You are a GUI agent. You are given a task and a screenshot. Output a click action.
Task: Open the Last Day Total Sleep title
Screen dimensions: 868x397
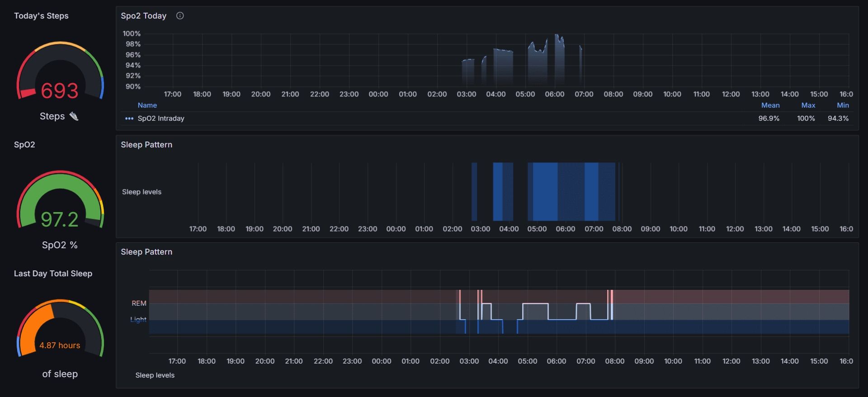53,274
